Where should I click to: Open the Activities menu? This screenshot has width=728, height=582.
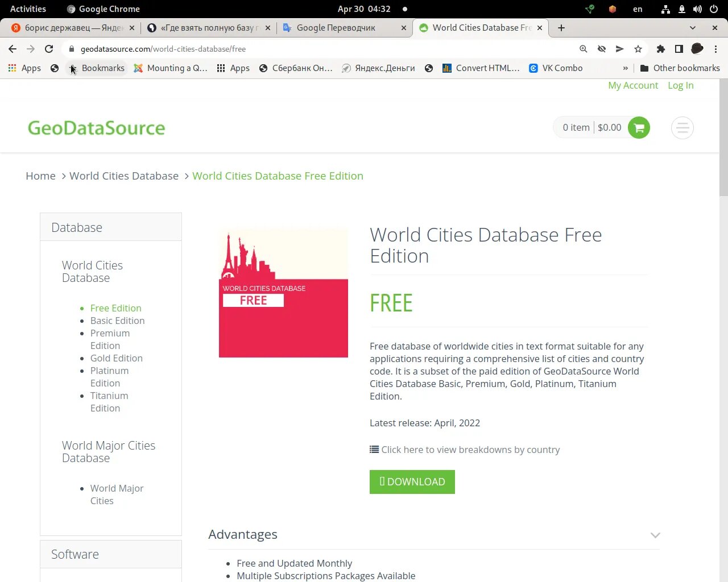point(28,9)
